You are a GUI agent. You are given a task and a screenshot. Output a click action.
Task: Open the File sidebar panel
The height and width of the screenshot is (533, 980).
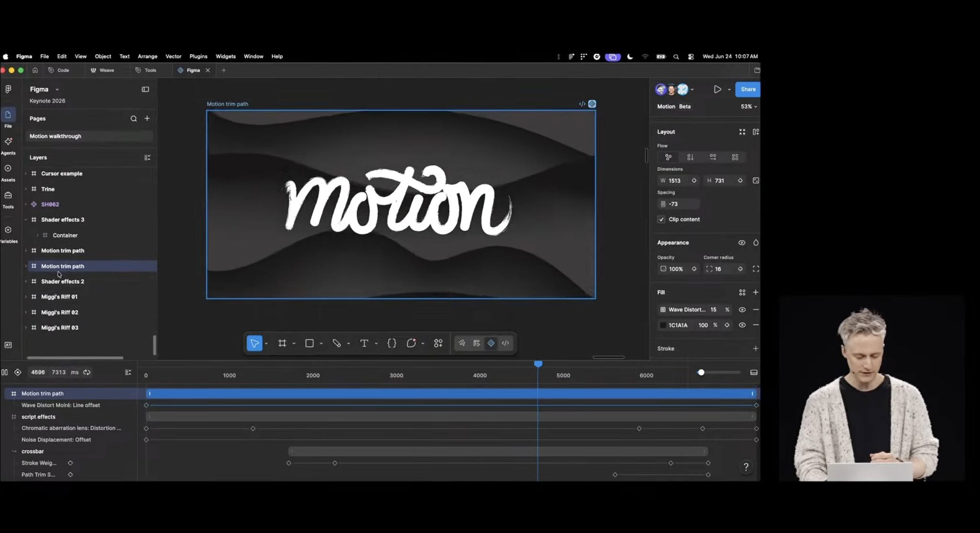point(8,118)
